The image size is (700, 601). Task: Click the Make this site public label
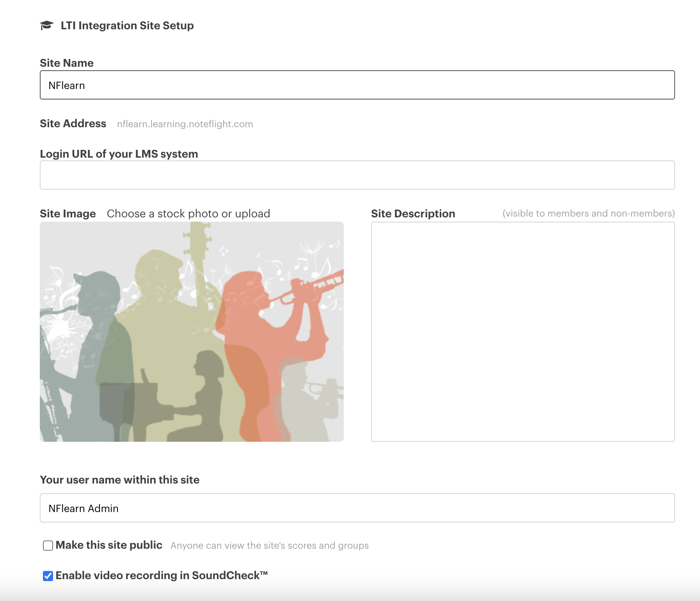[109, 545]
